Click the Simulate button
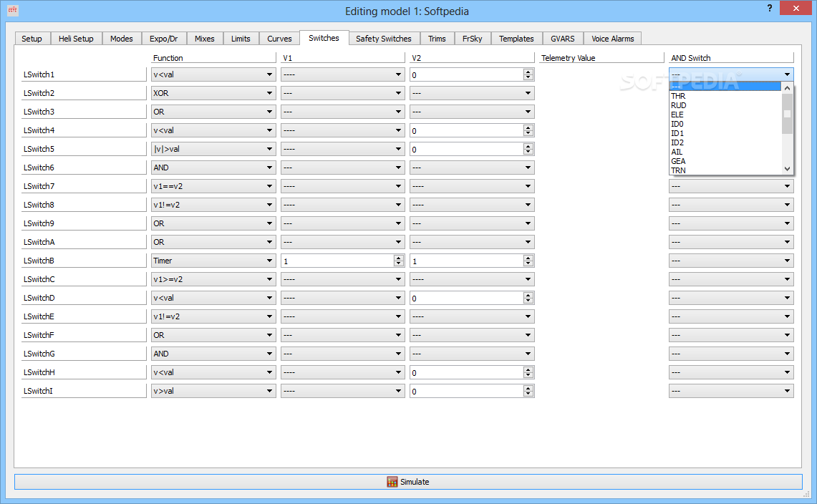The width and height of the screenshot is (817, 504). pyautogui.click(x=408, y=482)
